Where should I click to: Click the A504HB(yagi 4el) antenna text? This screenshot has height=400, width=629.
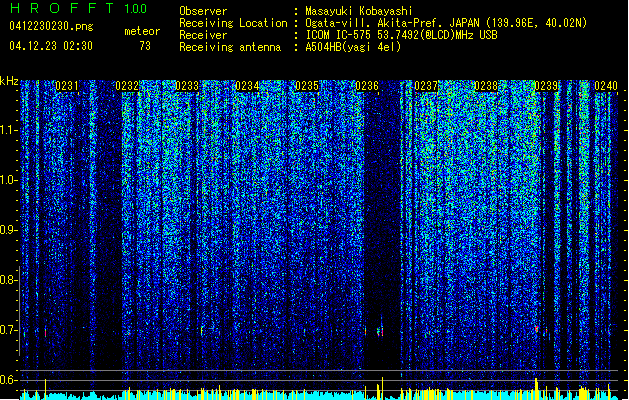[353, 47]
